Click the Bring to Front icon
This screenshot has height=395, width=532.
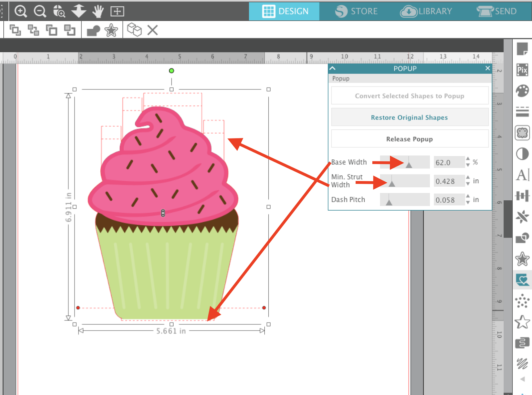[x=15, y=30]
